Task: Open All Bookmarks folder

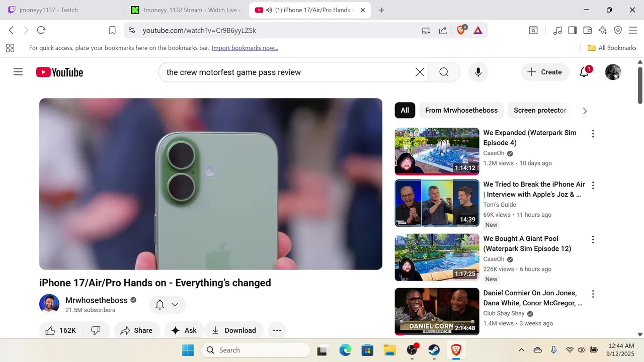Action: point(612,48)
